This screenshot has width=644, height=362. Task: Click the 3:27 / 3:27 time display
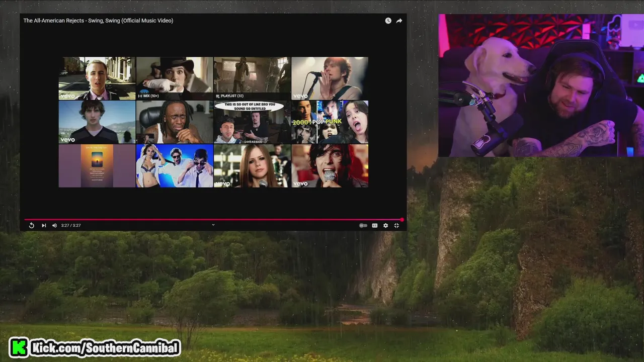[71, 226]
